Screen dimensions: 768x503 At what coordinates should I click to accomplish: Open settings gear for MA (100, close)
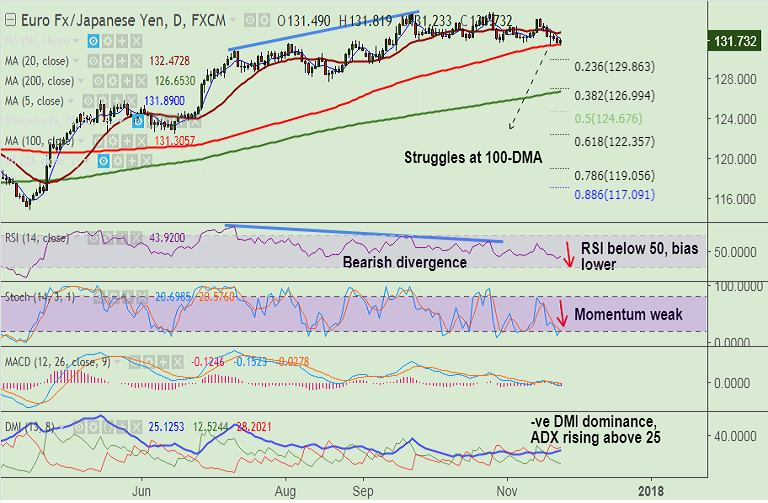pyautogui.click(x=113, y=142)
